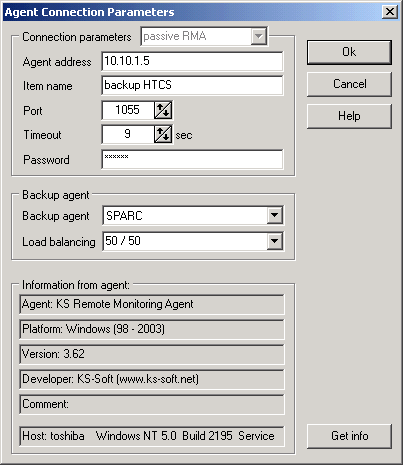Select the Version: 3.62 info field
The image size is (403, 465).
tap(152, 354)
